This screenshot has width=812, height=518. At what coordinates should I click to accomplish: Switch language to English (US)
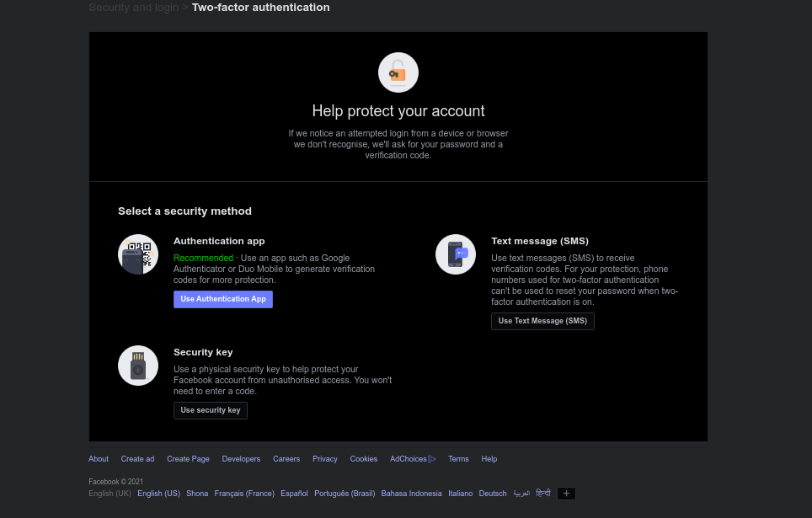[x=158, y=494]
